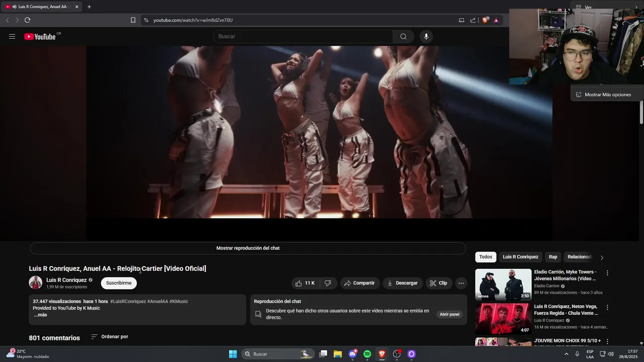Click the Windows taskbar Buscar box
This screenshot has width=644, height=362.
(x=278, y=354)
